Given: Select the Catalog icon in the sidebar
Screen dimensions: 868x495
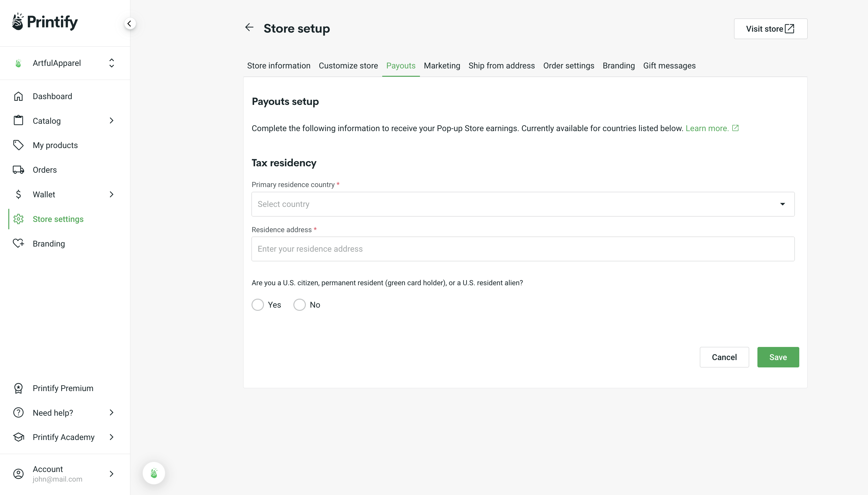Looking at the screenshot, I should 18,121.
